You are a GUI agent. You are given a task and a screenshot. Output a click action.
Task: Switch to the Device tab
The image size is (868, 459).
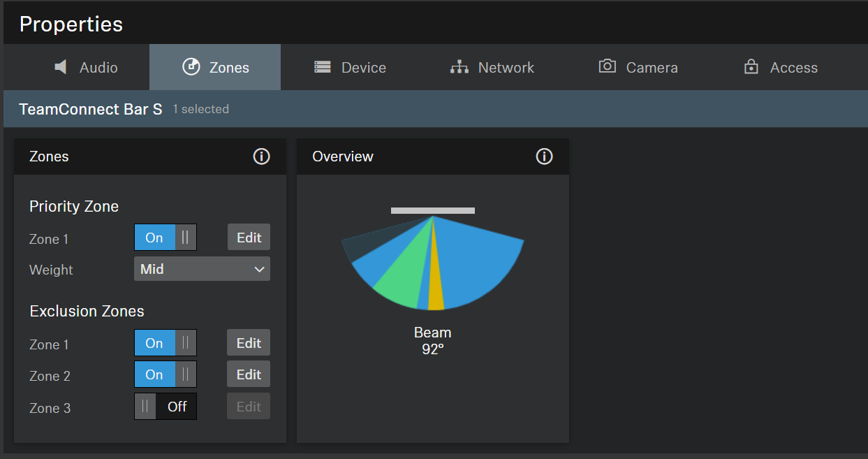pyautogui.click(x=349, y=67)
